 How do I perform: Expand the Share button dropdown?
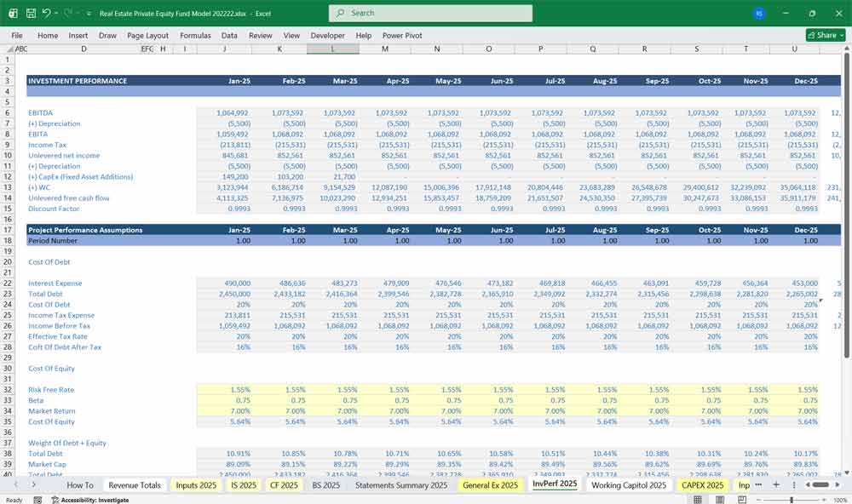[841, 35]
